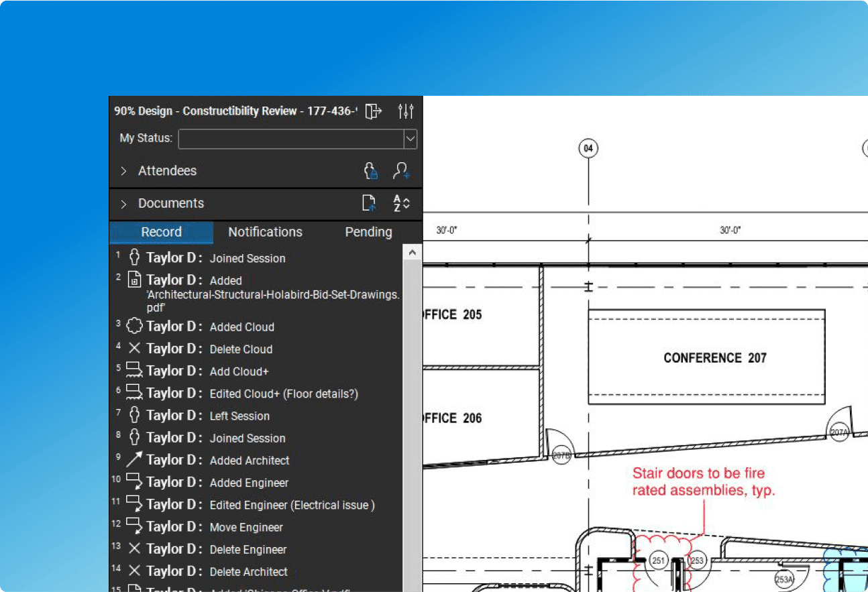Expand the Documents section

coord(124,204)
